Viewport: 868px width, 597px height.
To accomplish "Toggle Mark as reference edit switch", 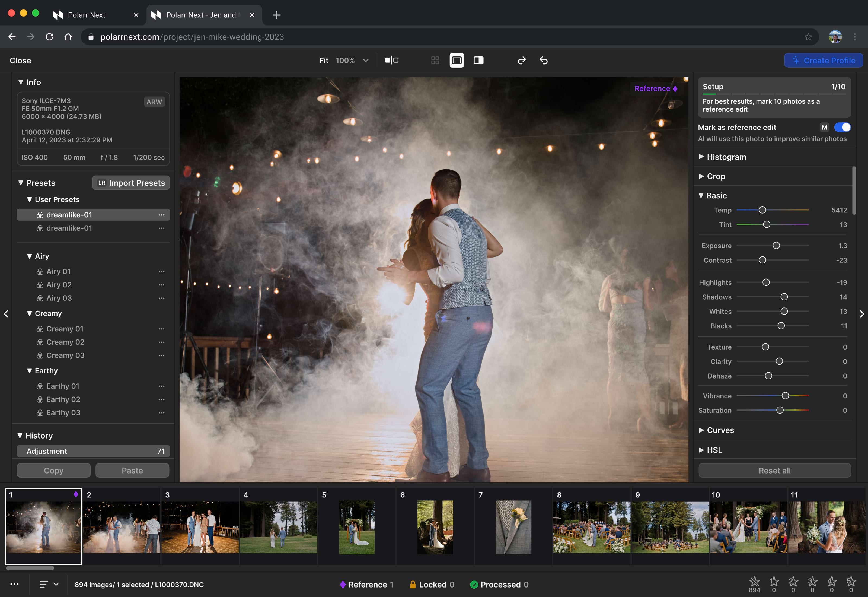I will coord(842,128).
